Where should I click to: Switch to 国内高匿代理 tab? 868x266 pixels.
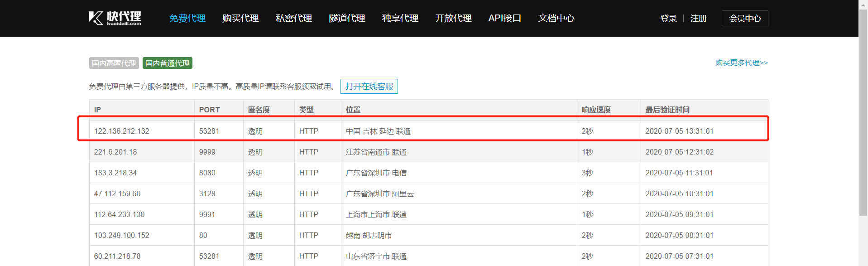point(114,63)
